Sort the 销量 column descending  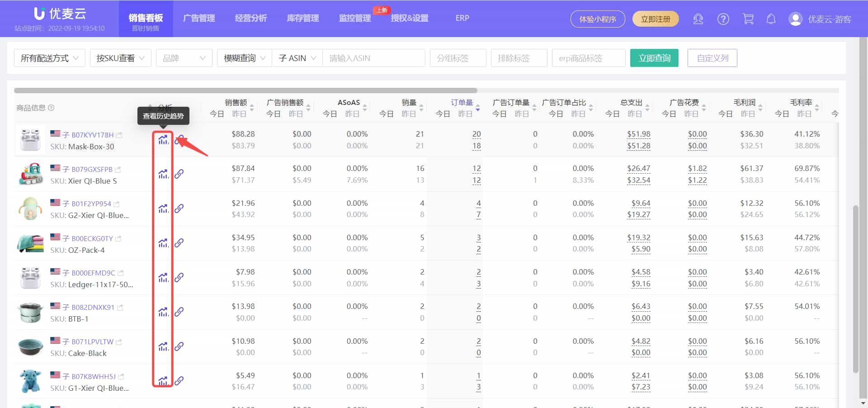[x=421, y=110]
